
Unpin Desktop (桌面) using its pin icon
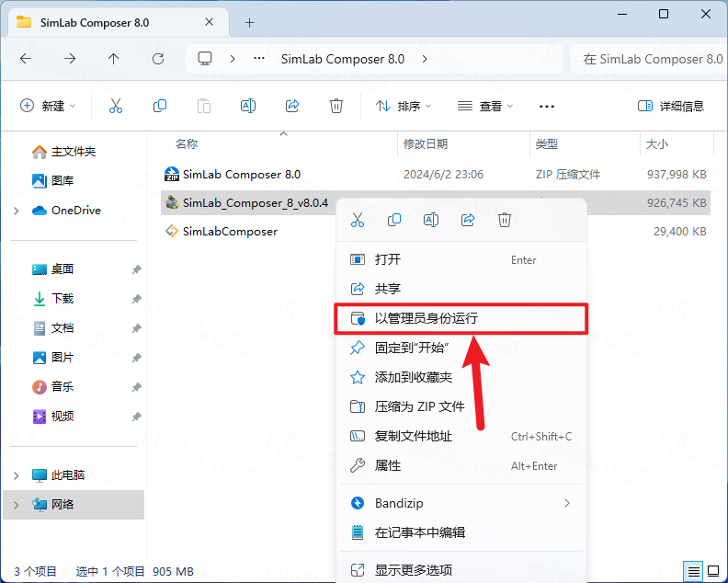(136, 269)
